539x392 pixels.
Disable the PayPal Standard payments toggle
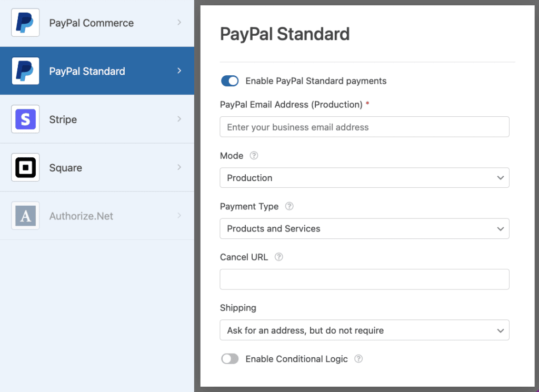coord(229,81)
